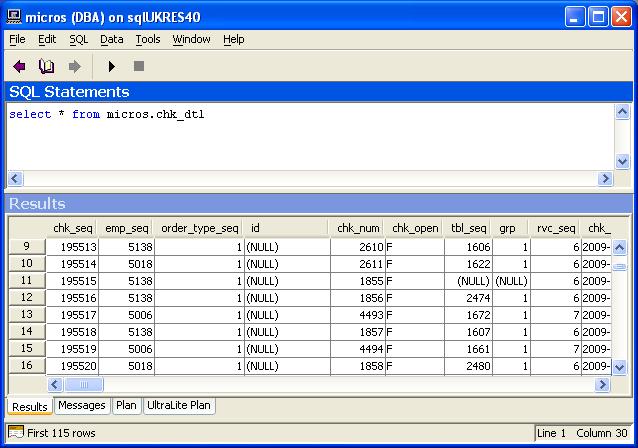The height and width of the screenshot is (448, 638).
Task: Click the emp_seq column header
Action: click(x=126, y=228)
